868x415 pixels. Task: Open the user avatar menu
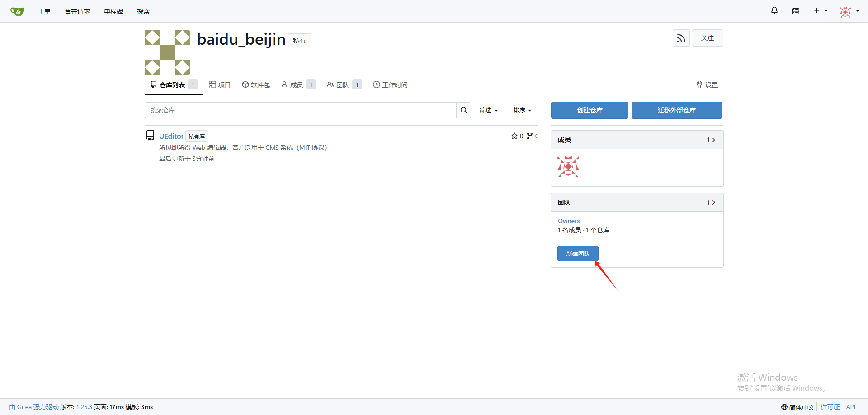coord(849,11)
